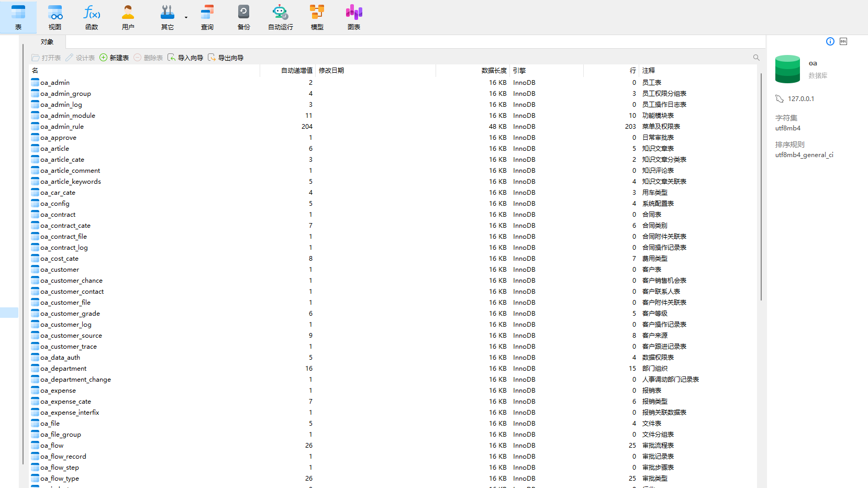Select the oa_admin_group table icon
Image resolution: width=868 pixels, height=488 pixels.
point(35,93)
